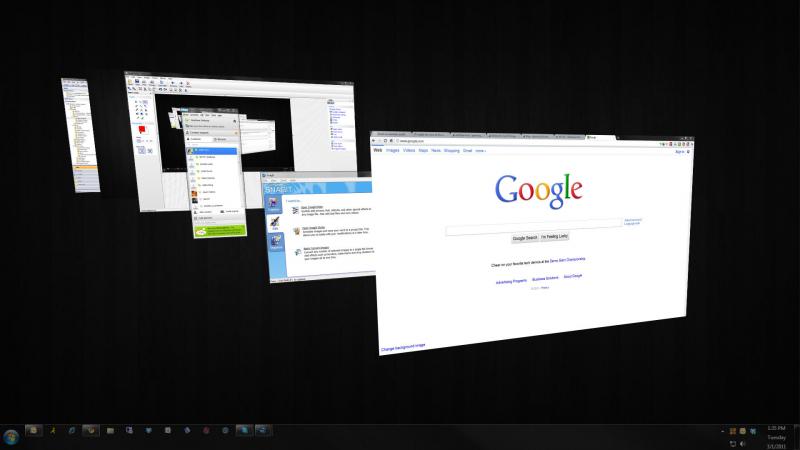Click the Chrome address bar showing www.google.com

526,141
